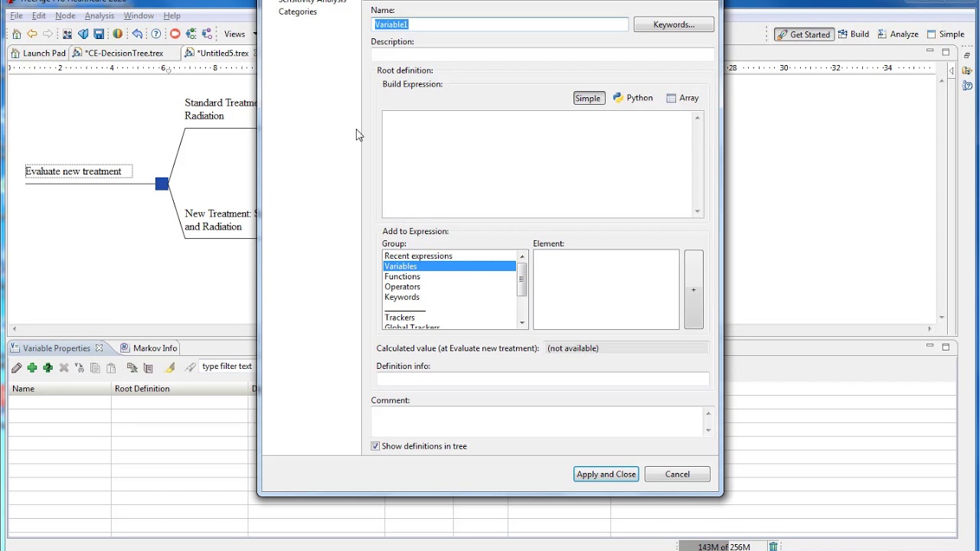Click the yellow highlighter icon
The image size is (980, 551).
pos(170,368)
